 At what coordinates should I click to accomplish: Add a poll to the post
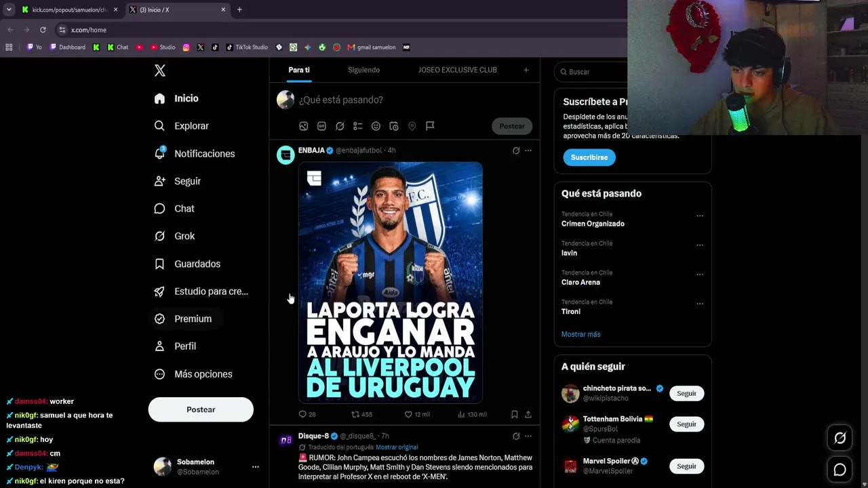[357, 126]
